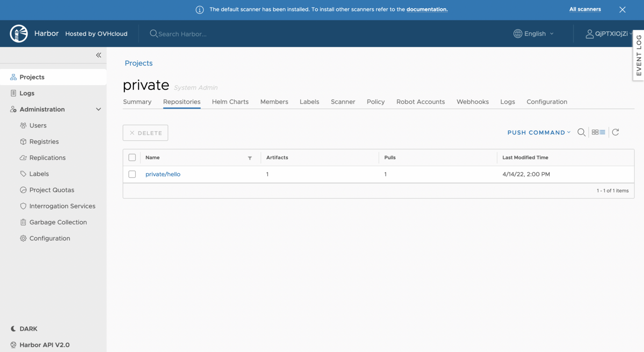Select the private/hello repository checkbox
Image resolution: width=644 pixels, height=352 pixels.
[x=132, y=174]
